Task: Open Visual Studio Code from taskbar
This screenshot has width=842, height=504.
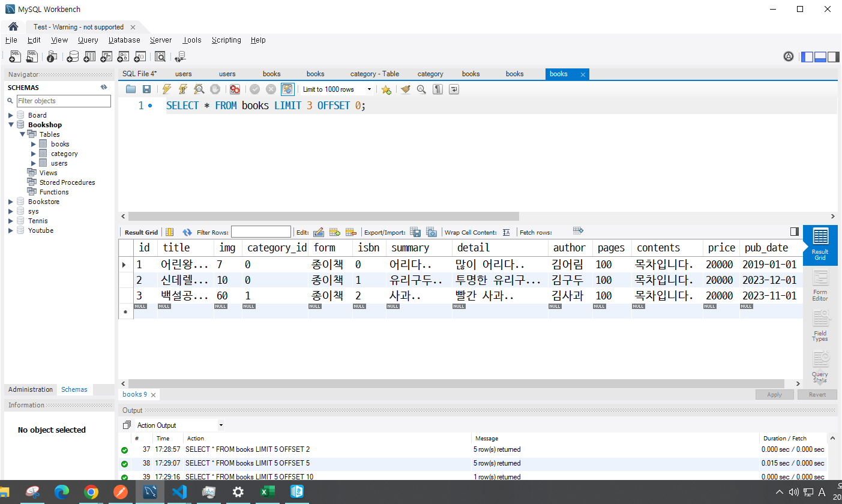Action: point(179,492)
